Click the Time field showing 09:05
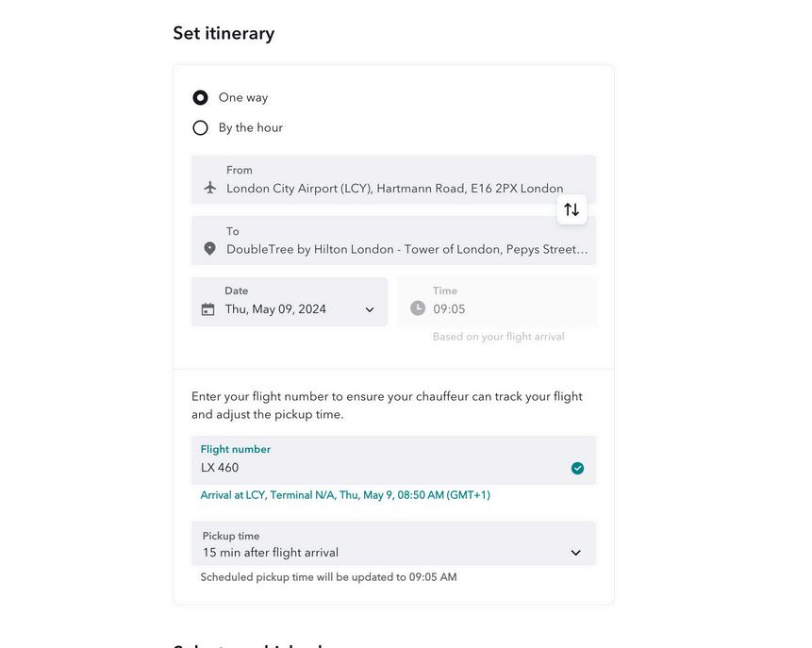The image size is (812, 648). [500, 308]
